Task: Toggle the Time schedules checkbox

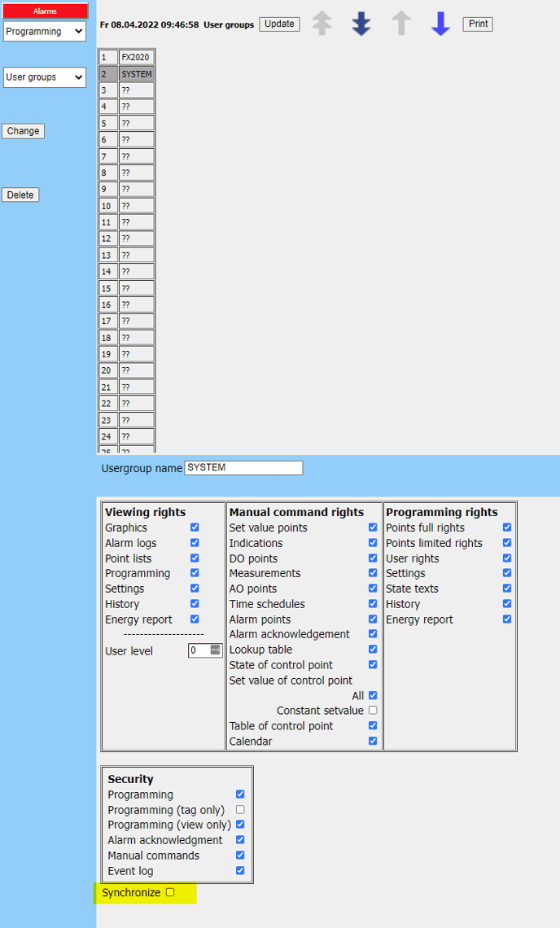Action: [373, 603]
